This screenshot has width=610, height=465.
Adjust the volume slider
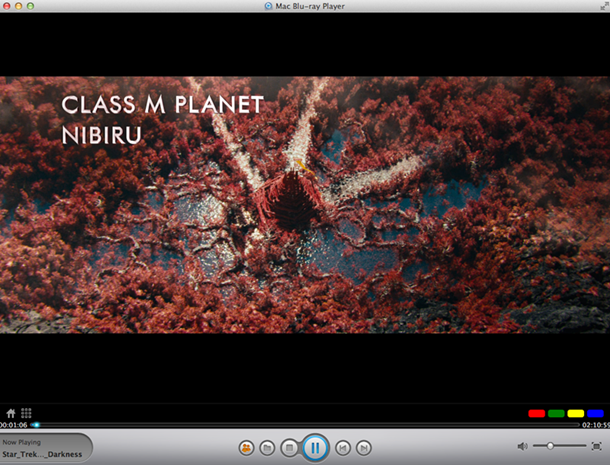pos(558,446)
